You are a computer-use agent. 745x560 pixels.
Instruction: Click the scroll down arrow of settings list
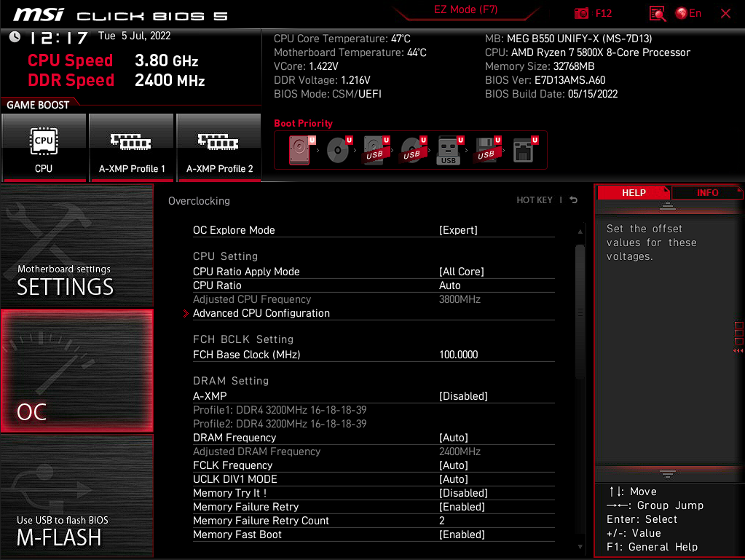tap(580, 547)
